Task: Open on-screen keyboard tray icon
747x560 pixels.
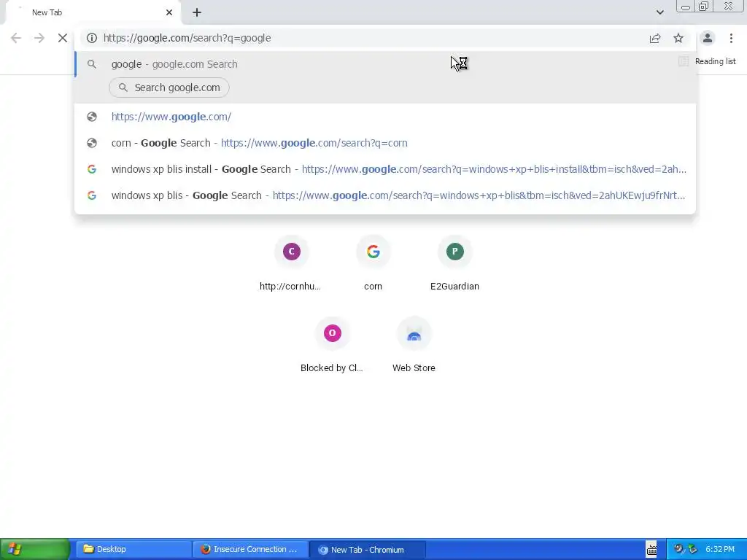Action: click(x=651, y=549)
